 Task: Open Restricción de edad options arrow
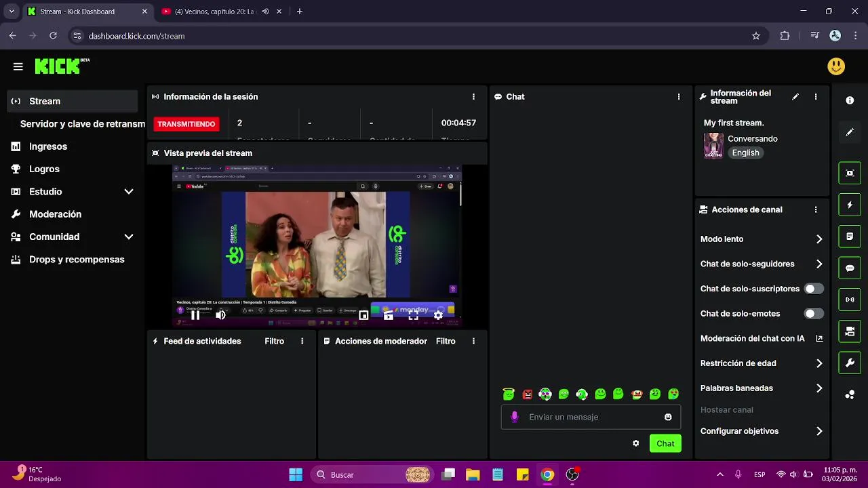coord(819,363)
